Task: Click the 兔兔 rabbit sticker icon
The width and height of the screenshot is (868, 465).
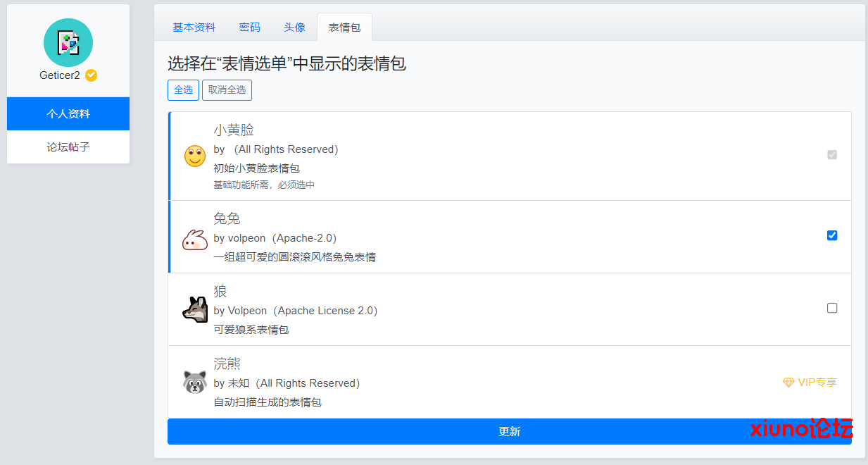Action: click(195, 240)
